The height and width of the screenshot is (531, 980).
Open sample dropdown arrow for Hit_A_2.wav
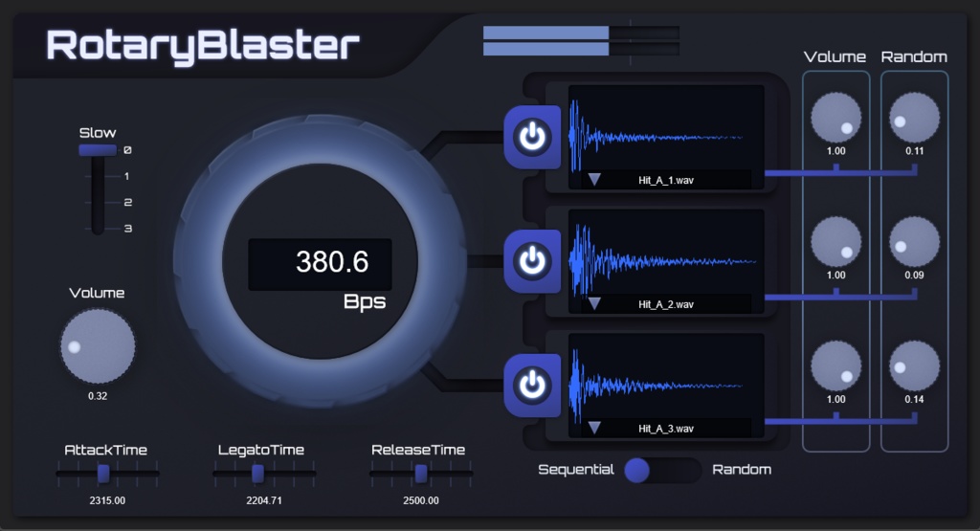pyautogui.click(x=594, y=304)
